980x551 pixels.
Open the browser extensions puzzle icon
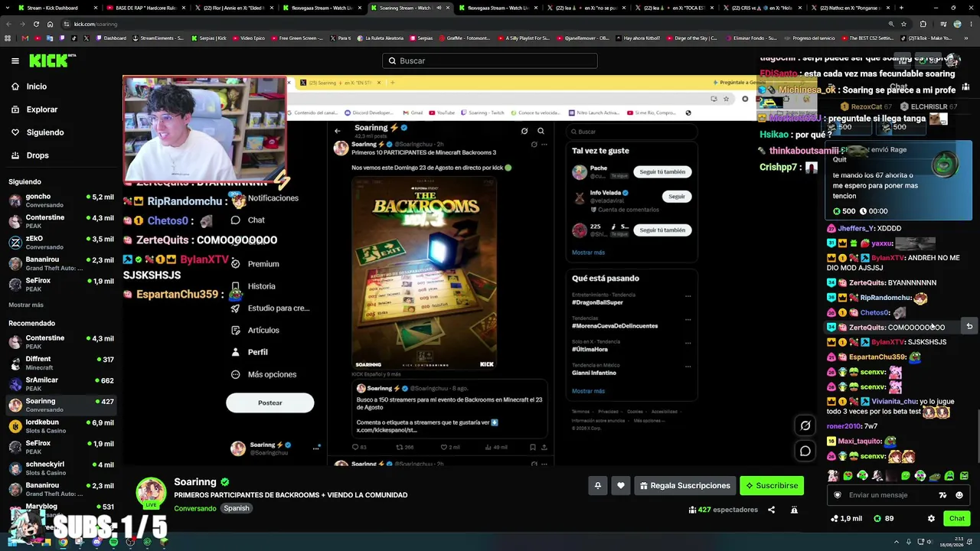923,24
